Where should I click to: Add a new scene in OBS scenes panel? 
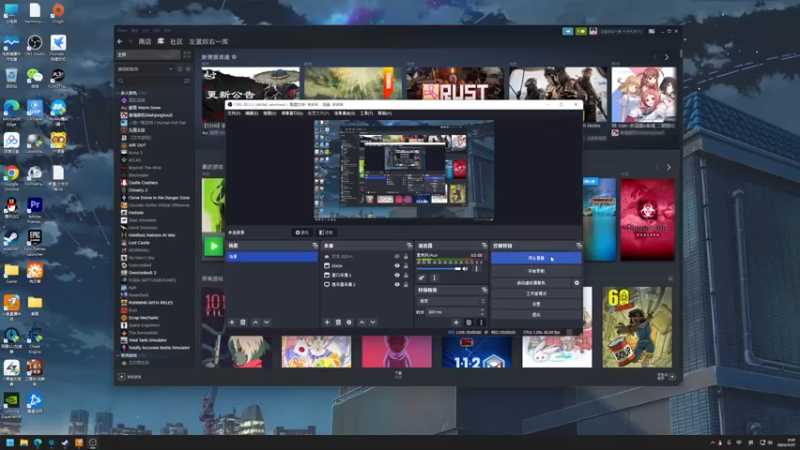pyautogui.click(x=232, y=322)
